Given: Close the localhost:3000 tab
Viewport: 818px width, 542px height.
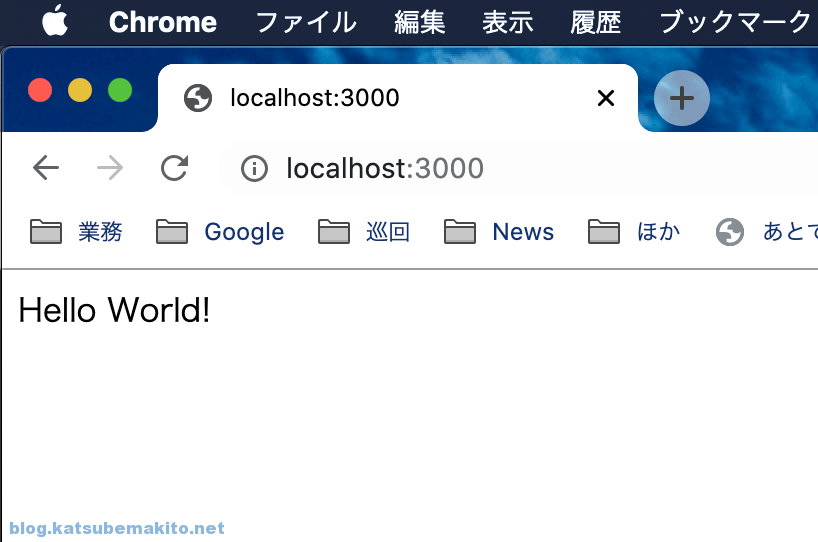Looking at the screenshot, I should (x=606, y=98).
